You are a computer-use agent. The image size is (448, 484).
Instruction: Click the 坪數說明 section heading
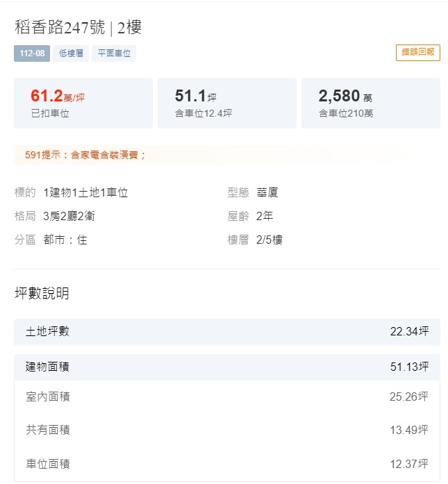(42, 293)
